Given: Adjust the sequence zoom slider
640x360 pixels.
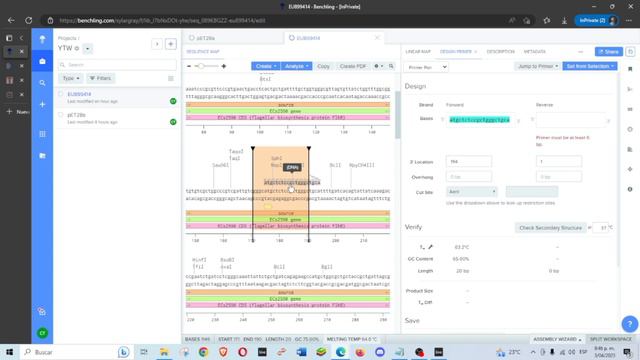Looking at the screenshot, I should click(x=201, y=66).
